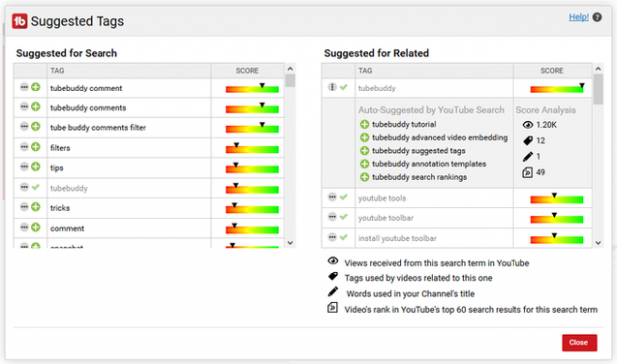Click search list scrollbar down arrow

pyautogui.click(x=290, y=243)
